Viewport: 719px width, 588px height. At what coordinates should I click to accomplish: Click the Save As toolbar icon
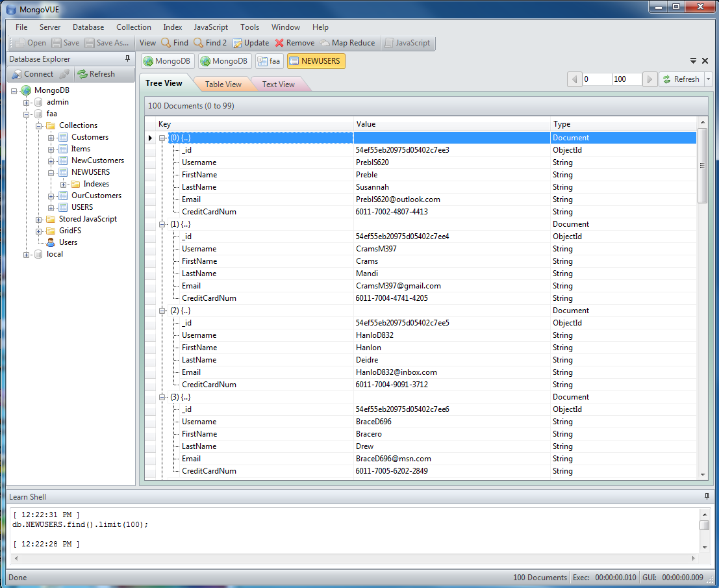point(90,43)
